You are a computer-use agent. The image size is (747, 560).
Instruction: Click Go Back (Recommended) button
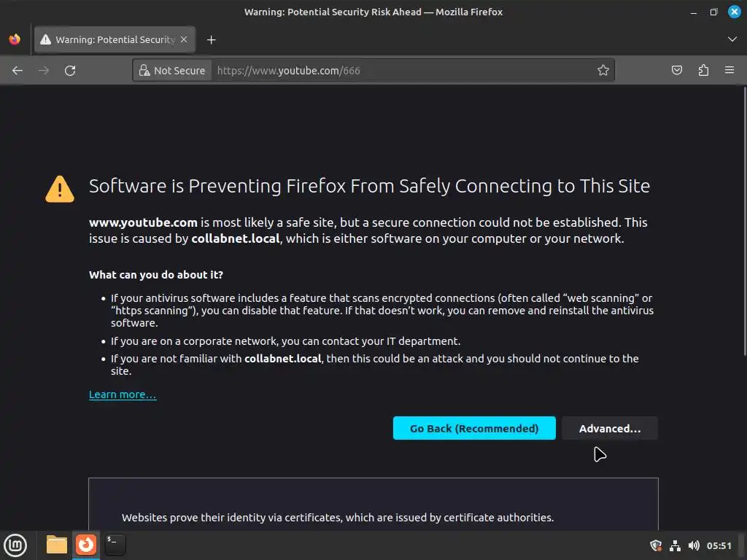474,429
